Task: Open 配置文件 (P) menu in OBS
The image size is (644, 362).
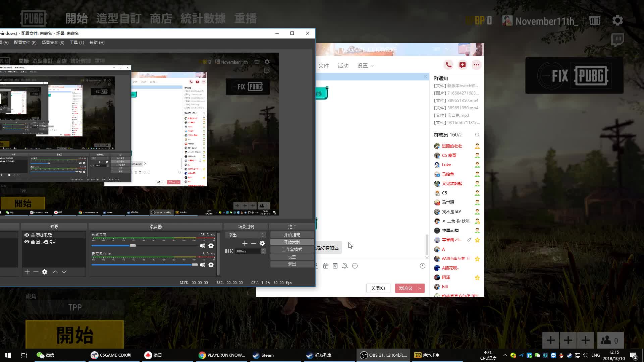Action: pos(25,43)
